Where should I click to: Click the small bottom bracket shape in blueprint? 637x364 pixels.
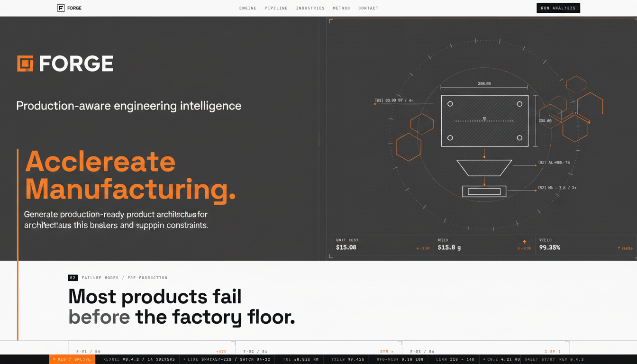click(484, 191)
